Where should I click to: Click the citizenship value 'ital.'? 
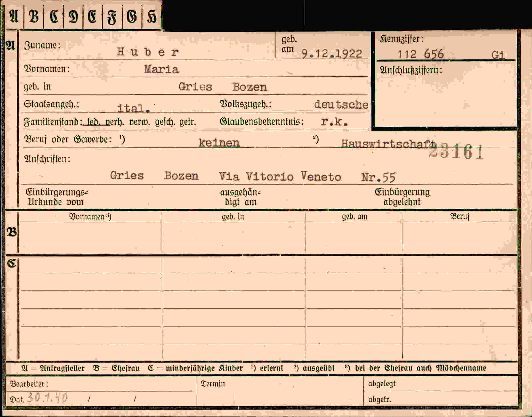[x=133, y=108]
